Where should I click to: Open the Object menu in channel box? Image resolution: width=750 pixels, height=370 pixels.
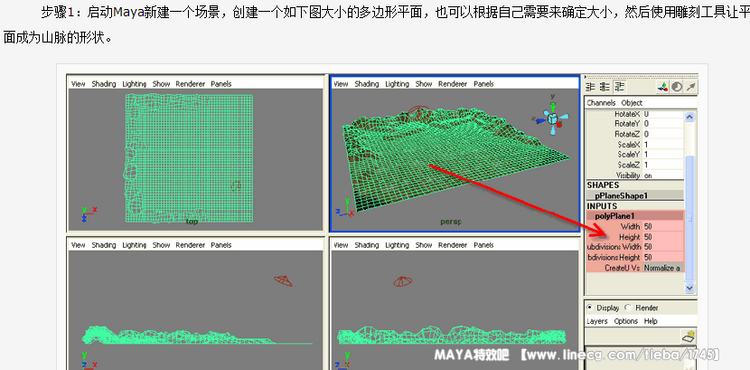[631, 103]
